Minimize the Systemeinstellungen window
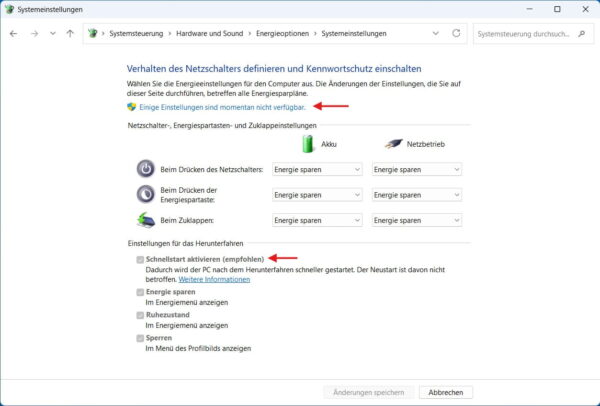Viewport: 600px width, 406px height. [530, 9]
